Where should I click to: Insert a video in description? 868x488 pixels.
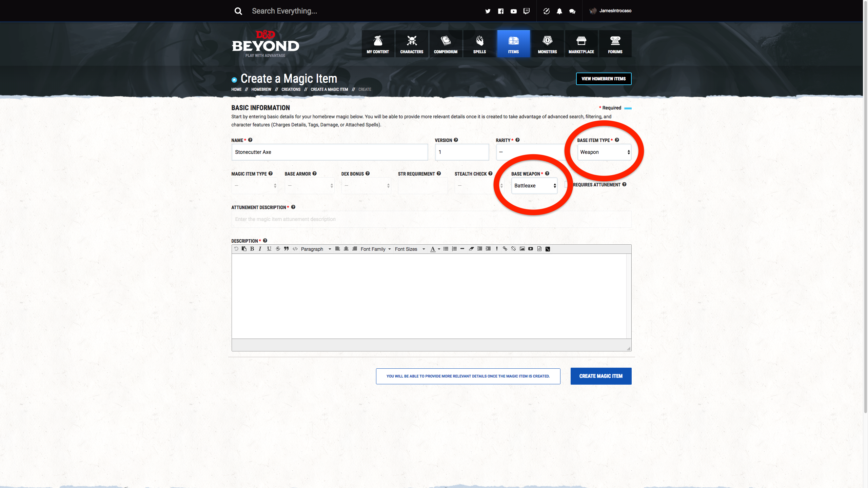[x=531, y=249]
